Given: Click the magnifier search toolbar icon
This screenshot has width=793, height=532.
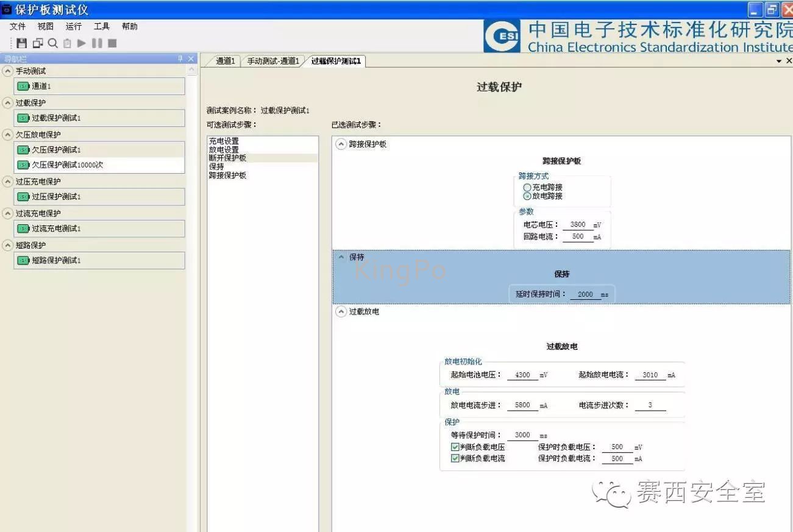Looking at the screenshot, I should point(52,43).
